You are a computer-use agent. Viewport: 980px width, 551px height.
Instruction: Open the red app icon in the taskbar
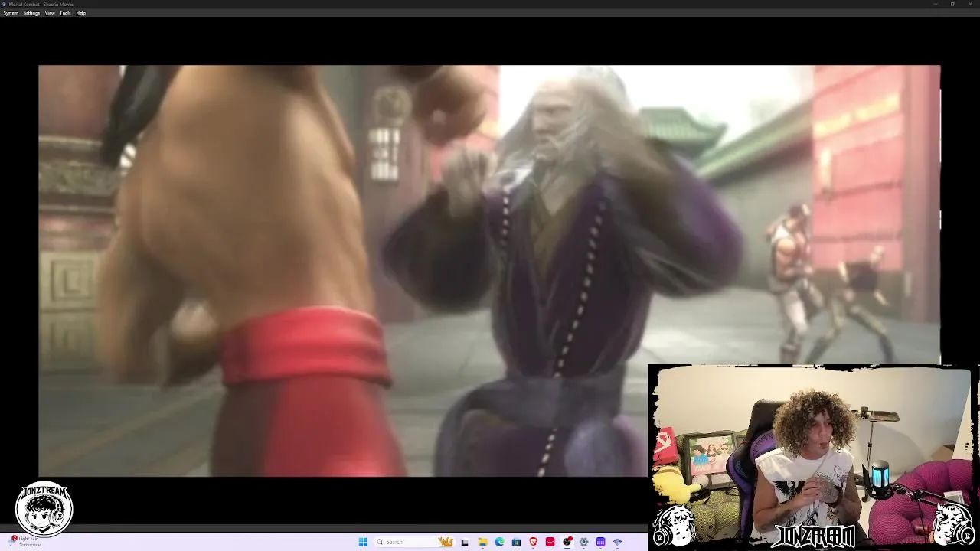click(x=550, y=542)
